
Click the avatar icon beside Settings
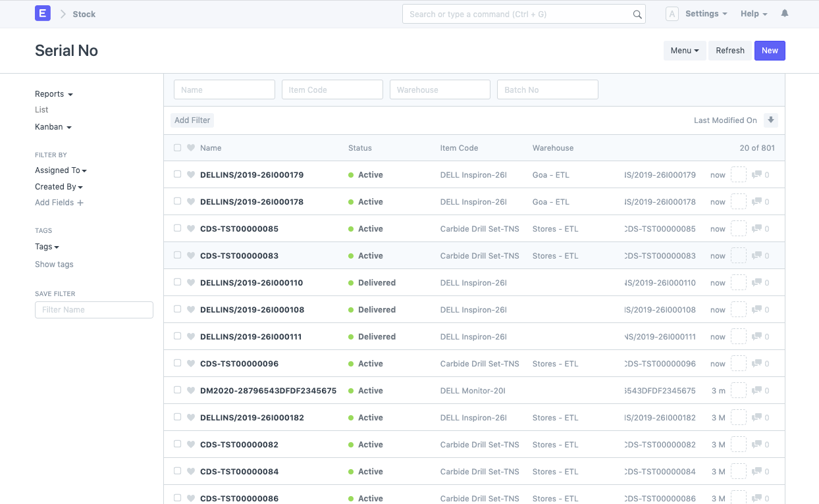[672, 13]
